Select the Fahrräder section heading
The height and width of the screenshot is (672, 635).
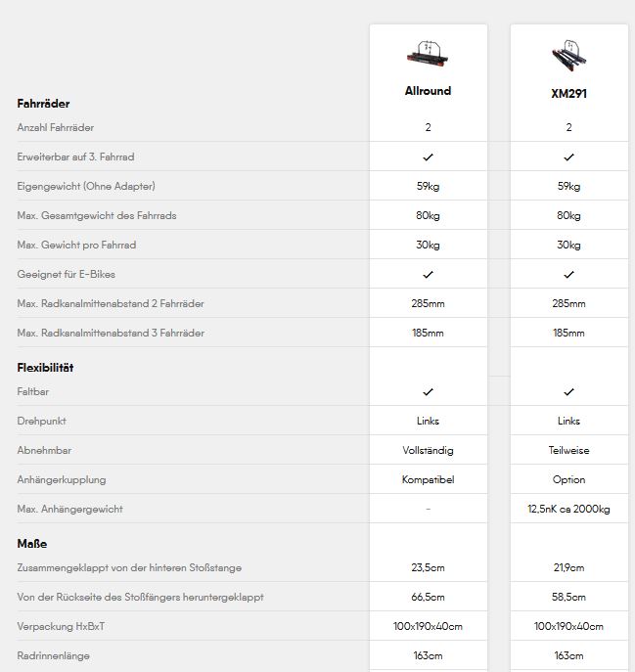43,104
